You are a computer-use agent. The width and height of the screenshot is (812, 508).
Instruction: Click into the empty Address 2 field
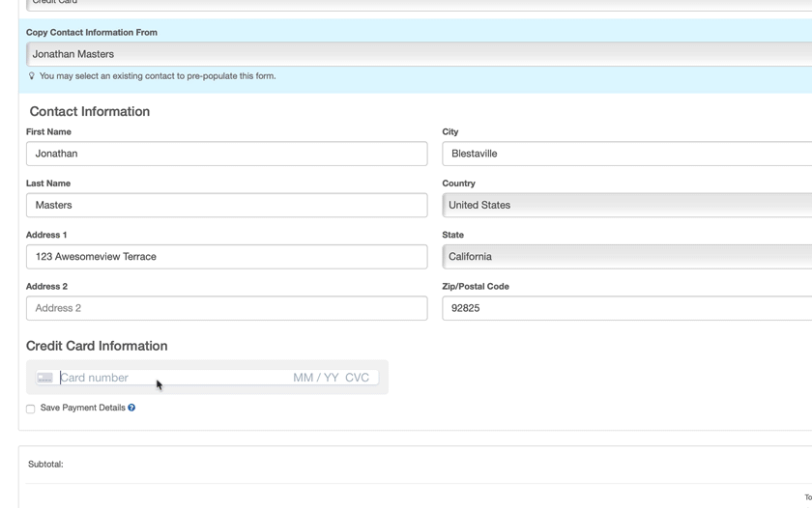coord(226,308)
